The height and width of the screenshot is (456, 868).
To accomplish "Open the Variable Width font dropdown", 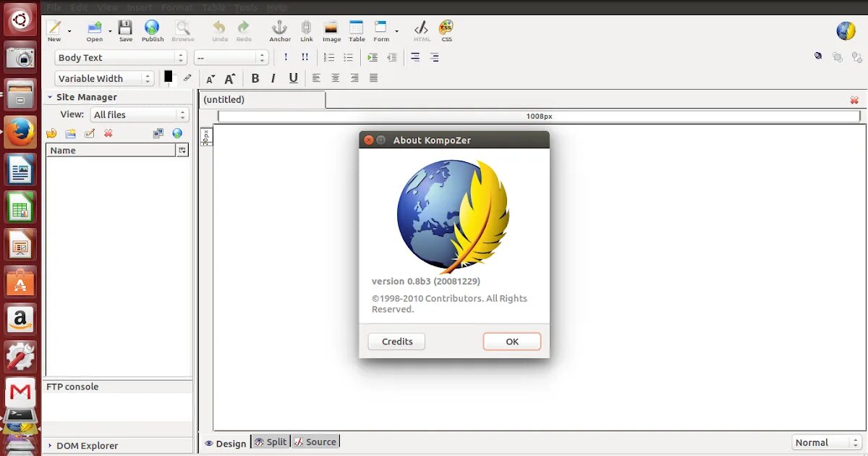I will click(104, 78).
